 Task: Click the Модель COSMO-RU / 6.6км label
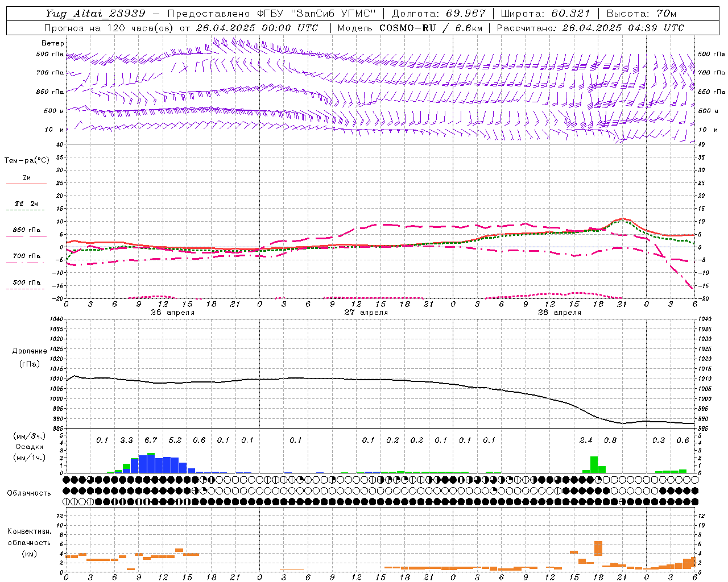tap(410, 28)
